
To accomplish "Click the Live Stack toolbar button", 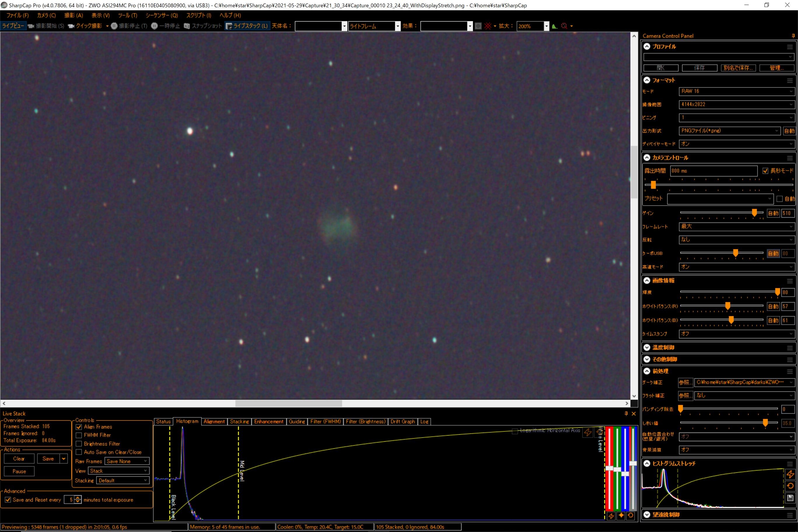I will coord(247,26).
